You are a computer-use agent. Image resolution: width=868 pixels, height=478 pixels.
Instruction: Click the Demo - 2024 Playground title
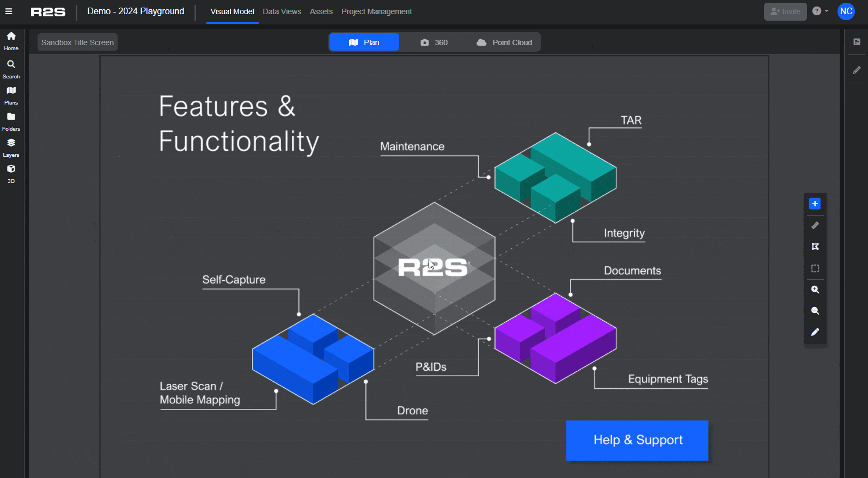point(136,11)
